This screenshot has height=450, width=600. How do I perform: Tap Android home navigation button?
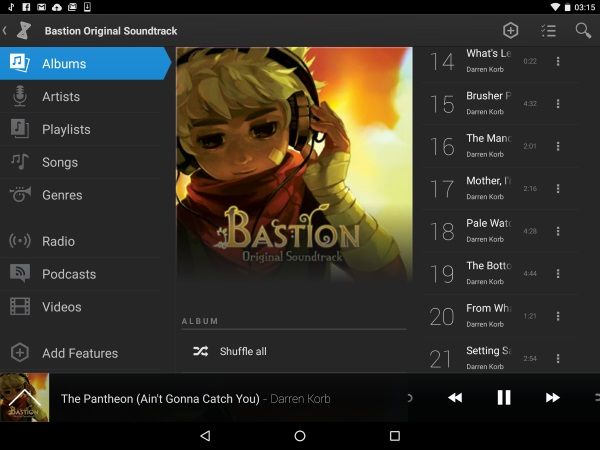pyautogui.click(x=300, y=435)
